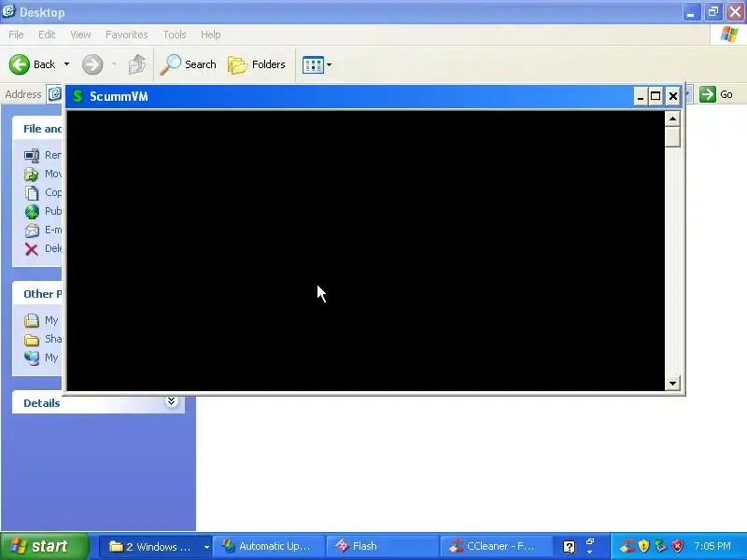Click ScummVM scrollbar up arrow
Image resolution: width=747 pixels, height=560 pixels.
(x=672, y=119)
